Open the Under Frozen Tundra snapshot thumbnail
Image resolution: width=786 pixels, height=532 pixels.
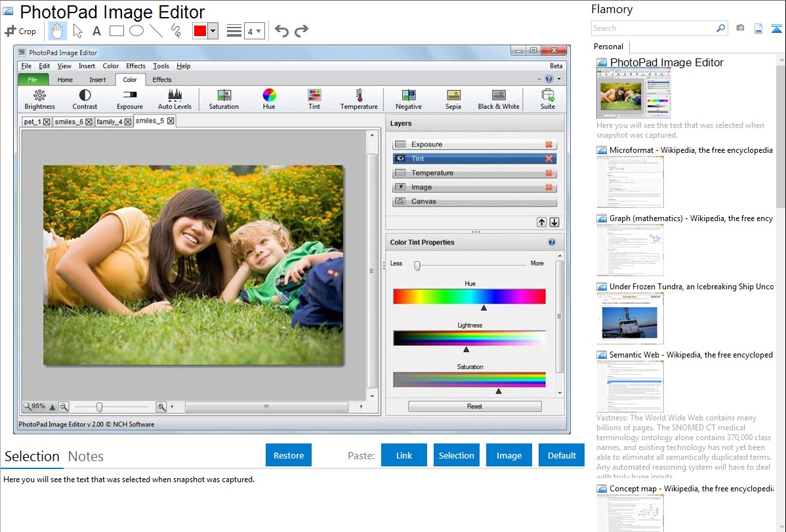(630, 319)
